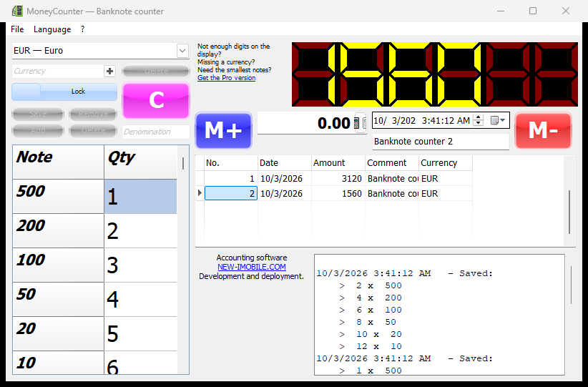The image size is (588, 387).
Task: Click the 100 note denomination cell
Action: [x=58, y=265]
